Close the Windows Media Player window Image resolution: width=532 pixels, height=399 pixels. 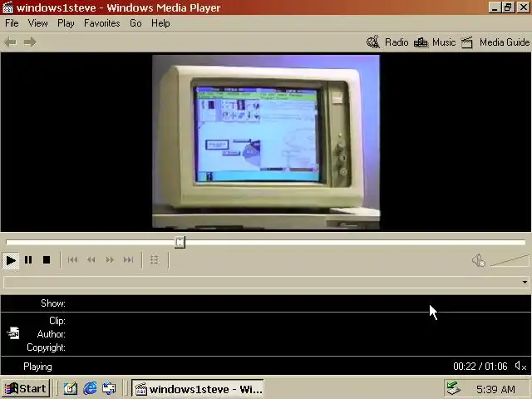coord(523,7)
